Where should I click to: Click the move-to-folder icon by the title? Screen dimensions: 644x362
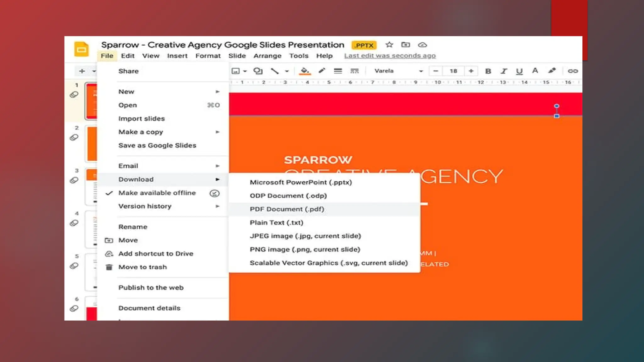[406, 45]
